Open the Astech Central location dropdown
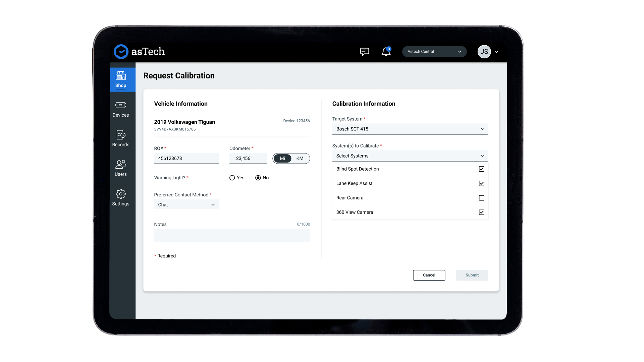644x362 pixels. [x=434, y=52]
